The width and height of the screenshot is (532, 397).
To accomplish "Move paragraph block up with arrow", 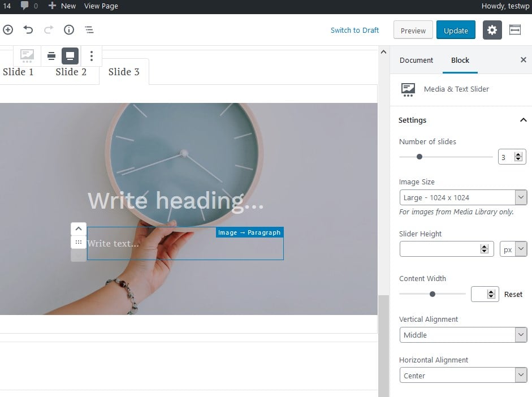I will pos(79,229).
